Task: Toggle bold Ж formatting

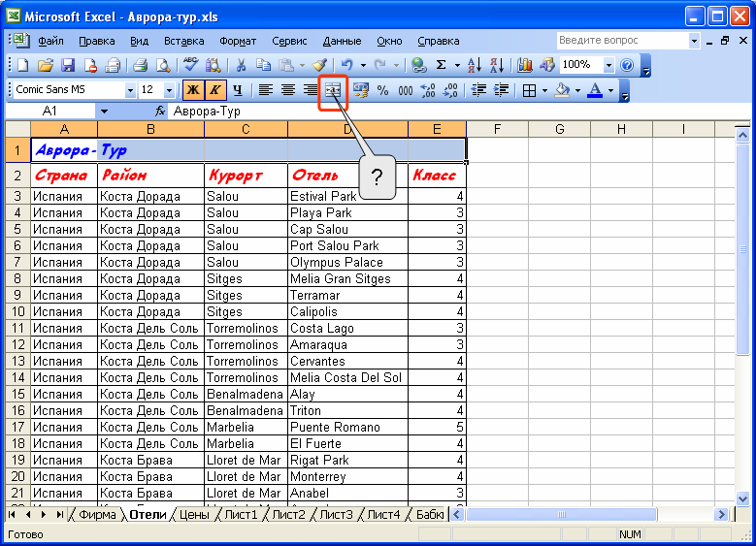Action: click(x=193, y=90)
